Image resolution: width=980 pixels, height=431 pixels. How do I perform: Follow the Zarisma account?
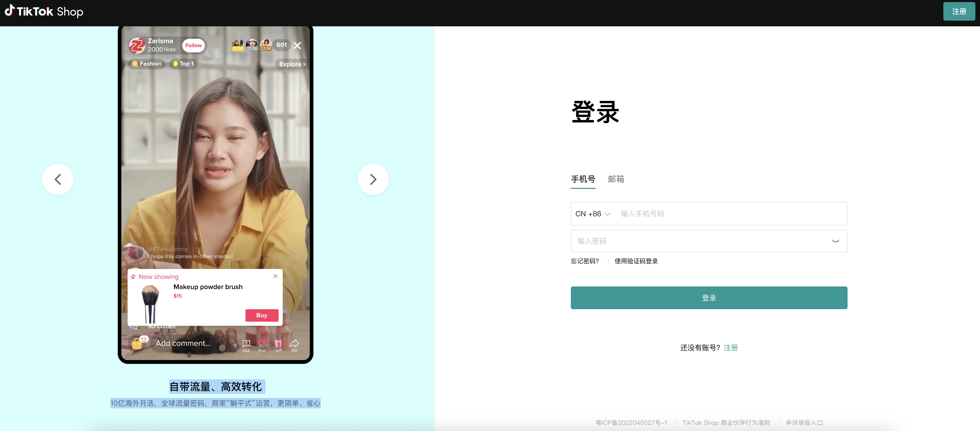point(194,45)
